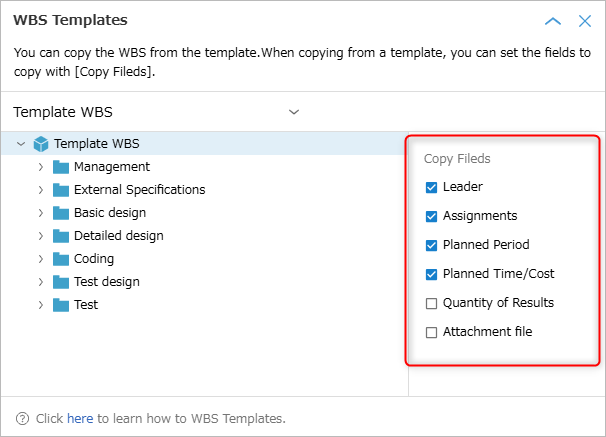
Task: Click the help question mark icon
Action: [x=22, y=418]
